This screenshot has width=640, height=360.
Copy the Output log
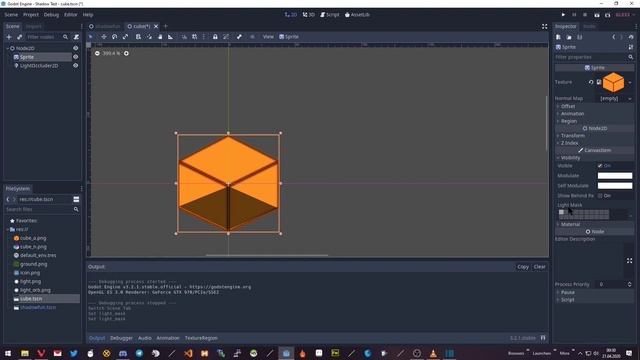click(523, 267)
